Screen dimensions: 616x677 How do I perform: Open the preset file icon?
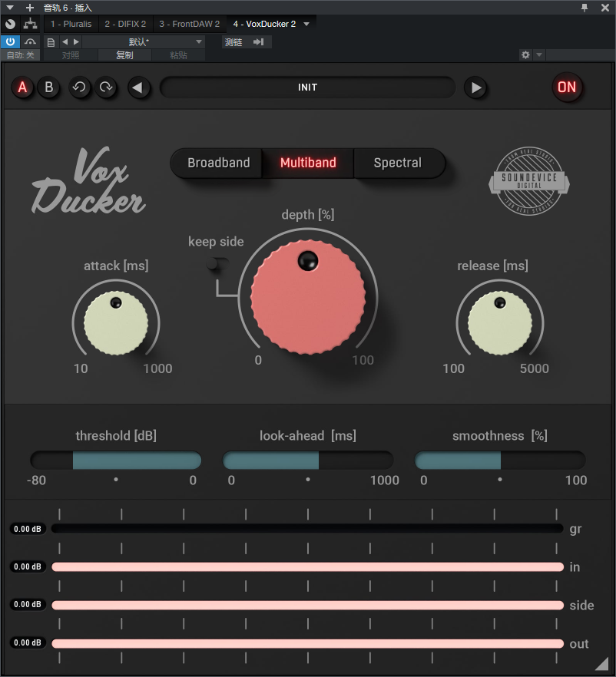point(51,42)
